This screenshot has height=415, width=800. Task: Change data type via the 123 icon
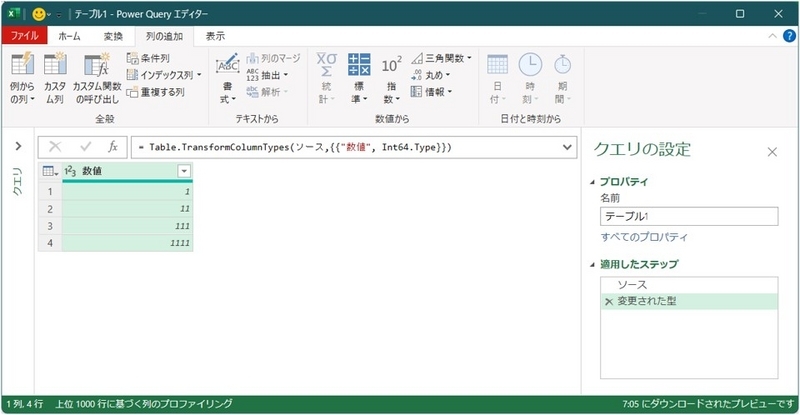coord(70,172)
